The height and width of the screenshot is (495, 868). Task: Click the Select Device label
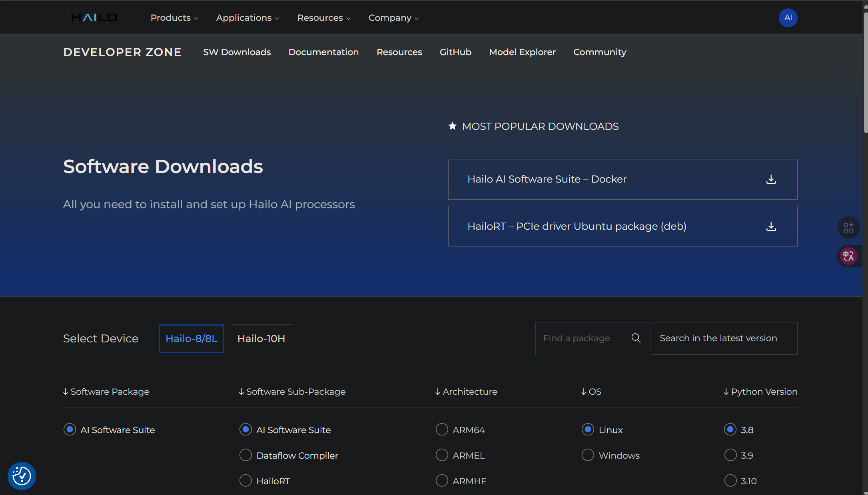(x=101, y=339)
